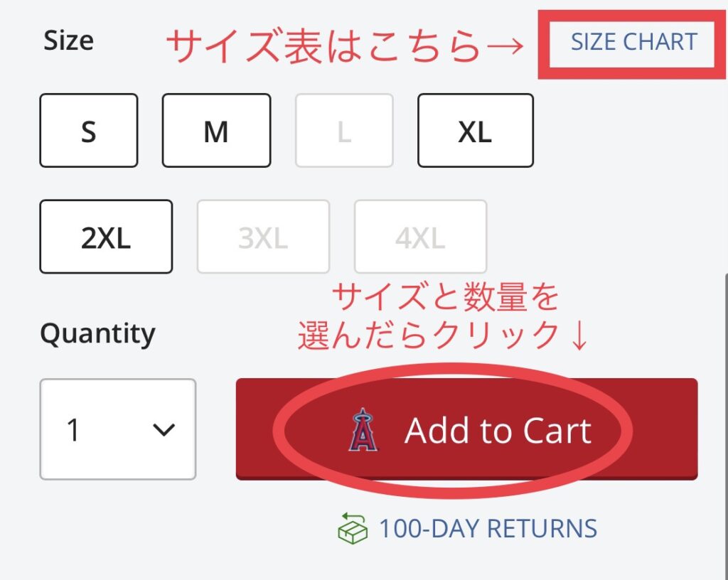Click the green returns box icon
The height and width of the screenshot is (580, 728).
pos(353,530)
